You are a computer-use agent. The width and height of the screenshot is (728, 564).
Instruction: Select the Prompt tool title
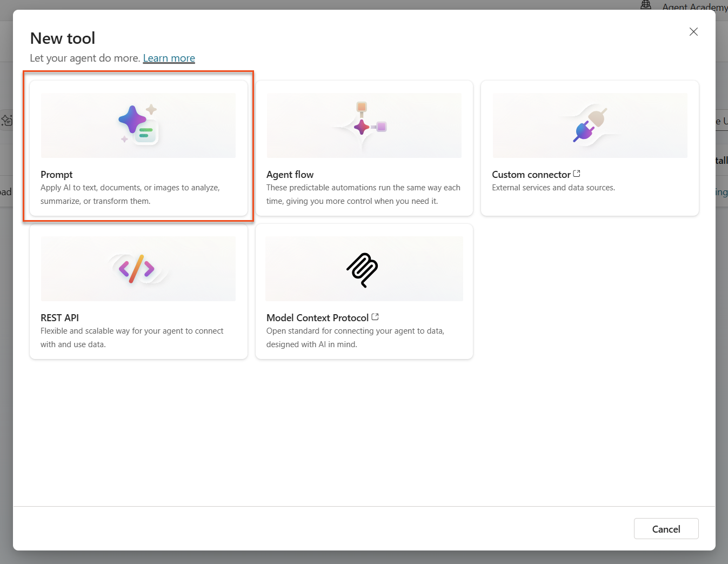(x=57, y=175)
